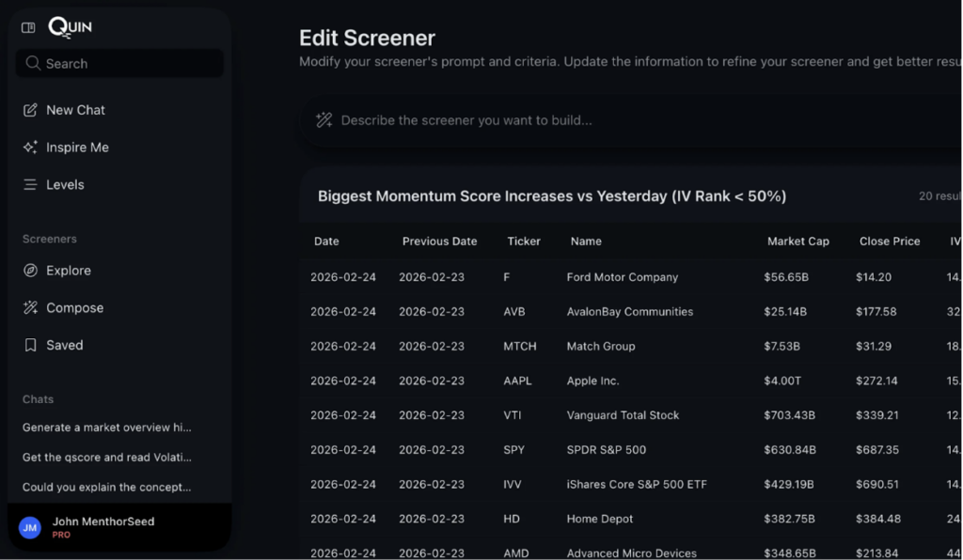
Task: Select ticker F cell
Action: pos(507,277)
